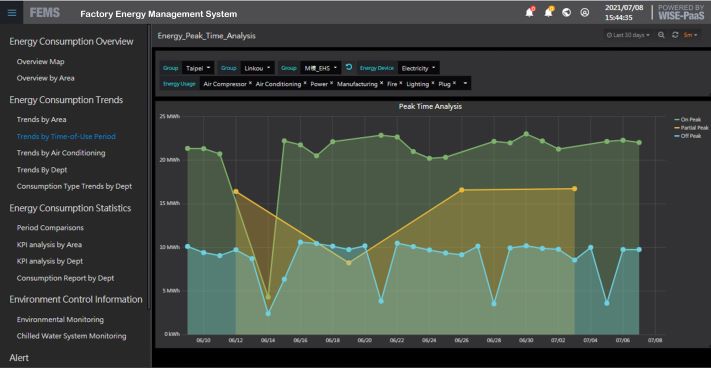The height and width of the screenshot is (368, 711).
Task: Click the Partial Peak point at 06/26
Action: click(x=462, y=190)
